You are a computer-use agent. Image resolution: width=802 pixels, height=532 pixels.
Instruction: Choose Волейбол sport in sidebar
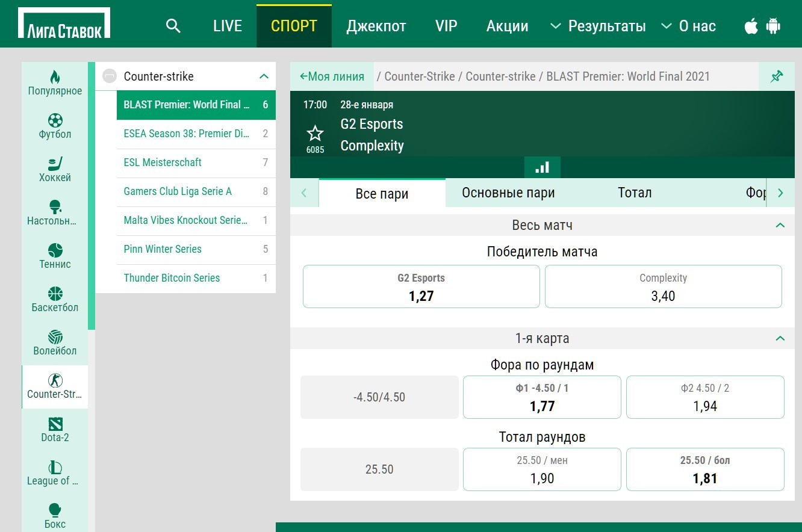(x=55, y=343)
